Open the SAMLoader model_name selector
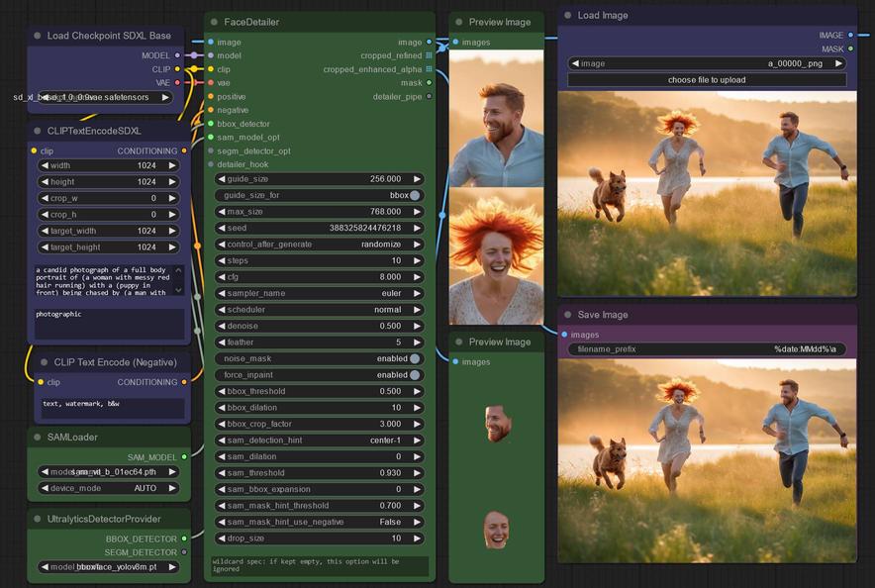 (108, 472)
